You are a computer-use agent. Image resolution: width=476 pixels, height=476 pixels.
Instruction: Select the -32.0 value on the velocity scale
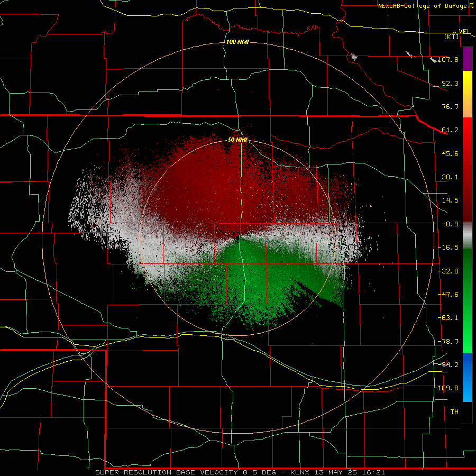click(448, 271)
